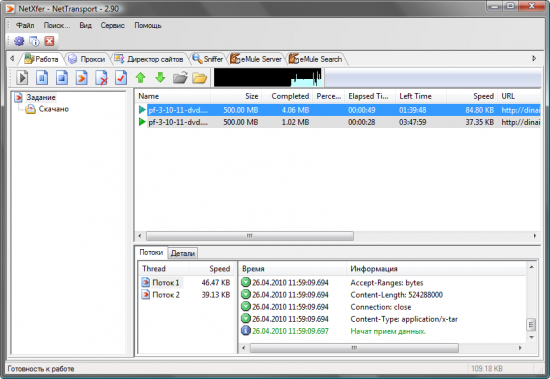Switch to the Потоки tab
Image resolution: width=550 pixels, height=379 pixels.
coord(151,252)
